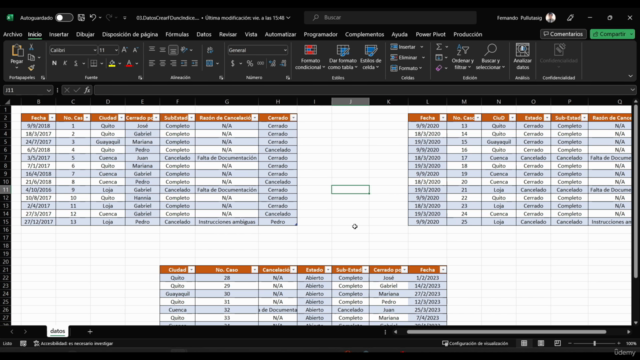Image resolution: width=640 pixels, height=360 pixels.
Task: Click the Insert function fx icon
Action: [87, 90]
